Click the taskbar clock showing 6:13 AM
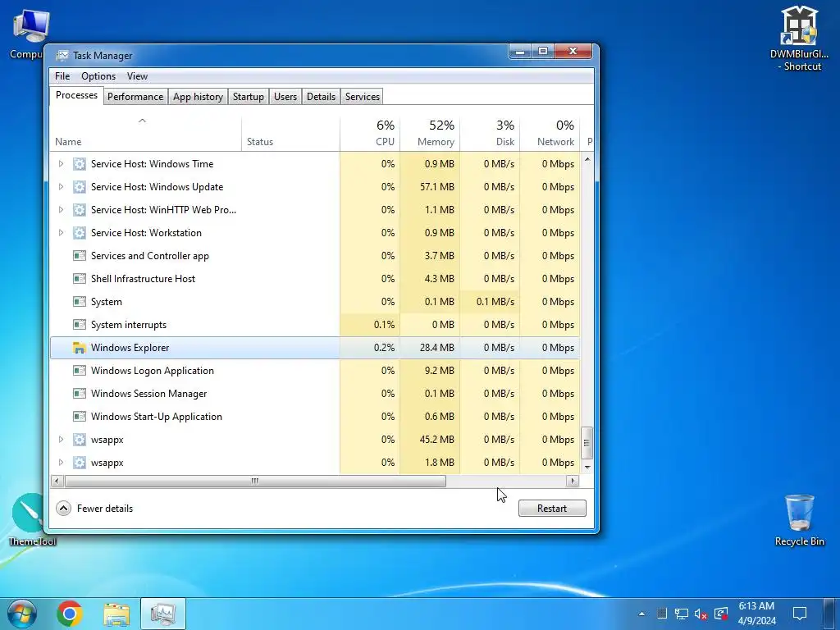The image size is (840, 630). pos(756,614)
